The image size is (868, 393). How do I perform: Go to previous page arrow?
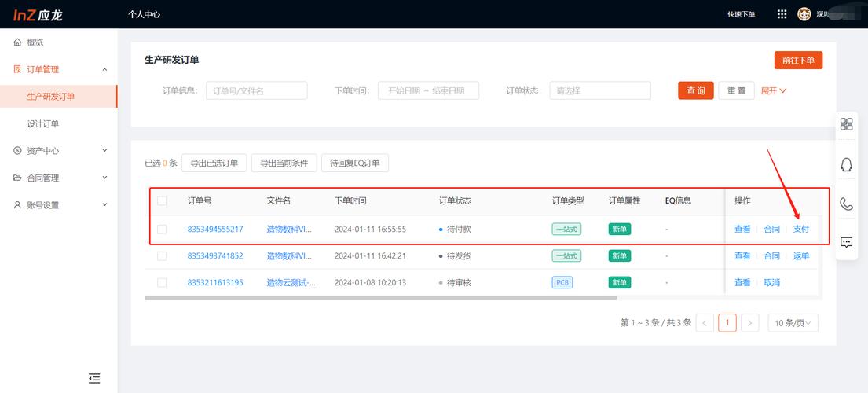pyautogui.click(x=705, y=323)
